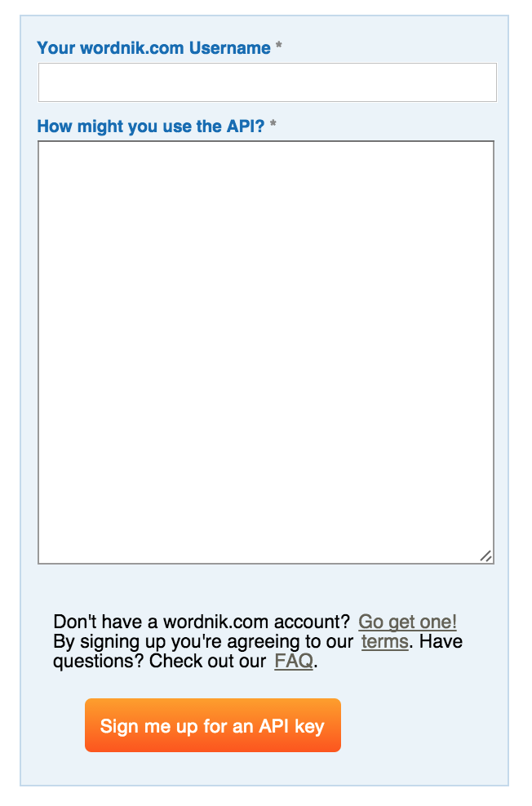Open the FAQ link
Screen dimensions: 532x806
click(294, 661)
